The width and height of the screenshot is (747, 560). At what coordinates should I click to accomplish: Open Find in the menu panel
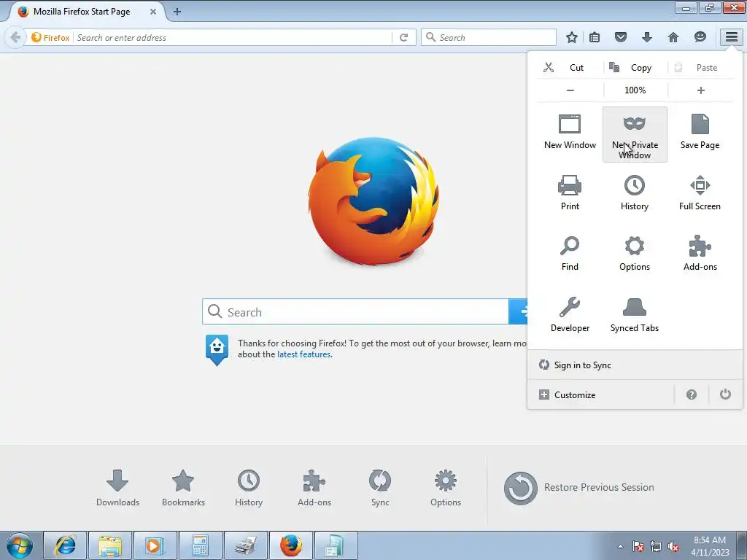click(x=570, y=254)
